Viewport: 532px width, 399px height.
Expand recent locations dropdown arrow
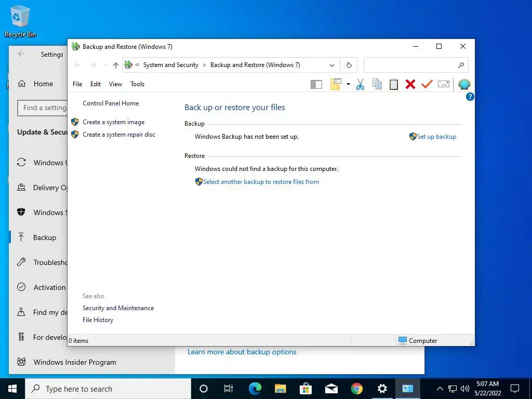105,65
